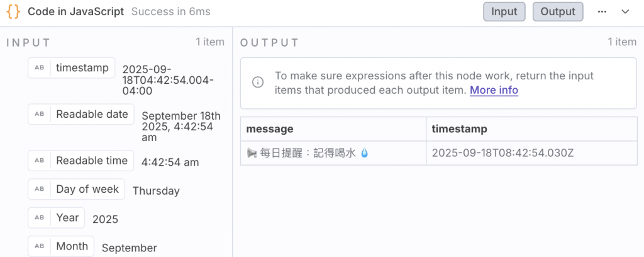Image resolution: width=644 pixels, height=257 pixels.
Task: Open the three-dot more options menu
Action: point(602,12)
